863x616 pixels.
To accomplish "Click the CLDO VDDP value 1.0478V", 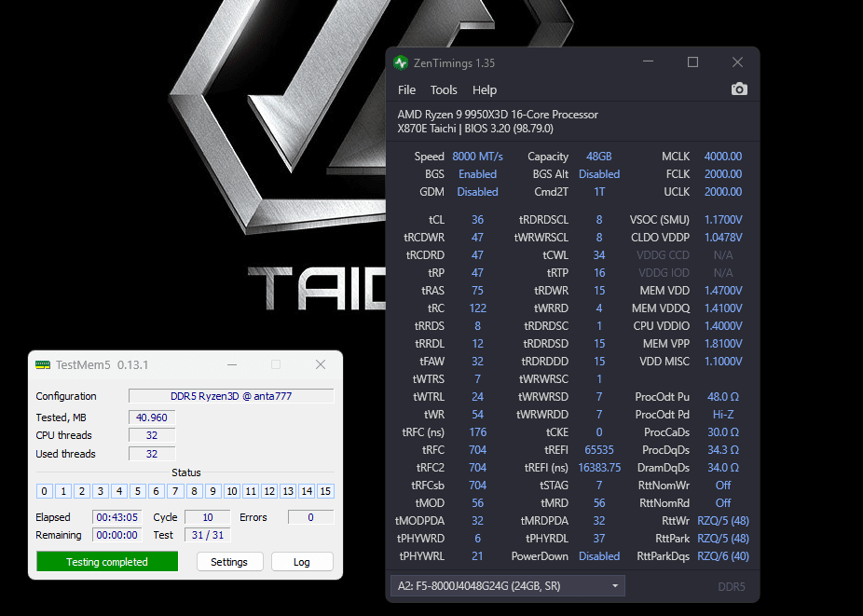I will click(723, 238).
